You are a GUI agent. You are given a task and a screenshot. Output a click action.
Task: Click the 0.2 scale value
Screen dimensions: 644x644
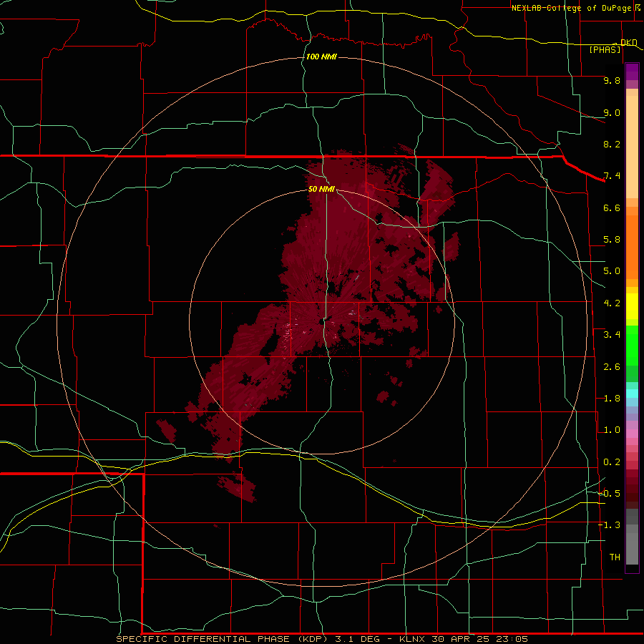click(612, 462)
